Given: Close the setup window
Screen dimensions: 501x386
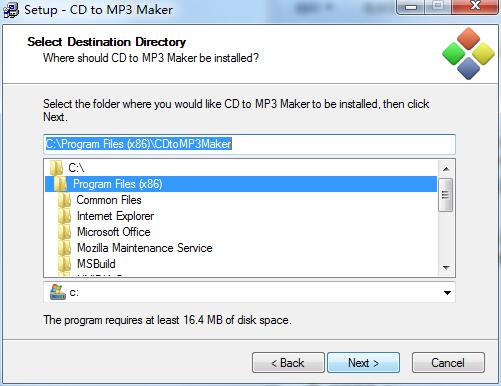Looking at the screenshot, I should 475,6.
